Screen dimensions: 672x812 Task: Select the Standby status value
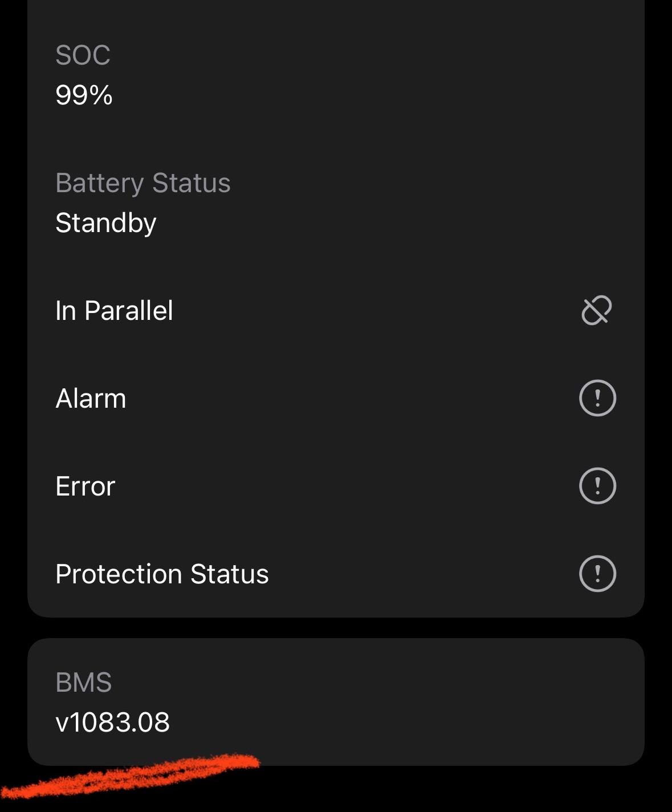[x=105, y=223]
